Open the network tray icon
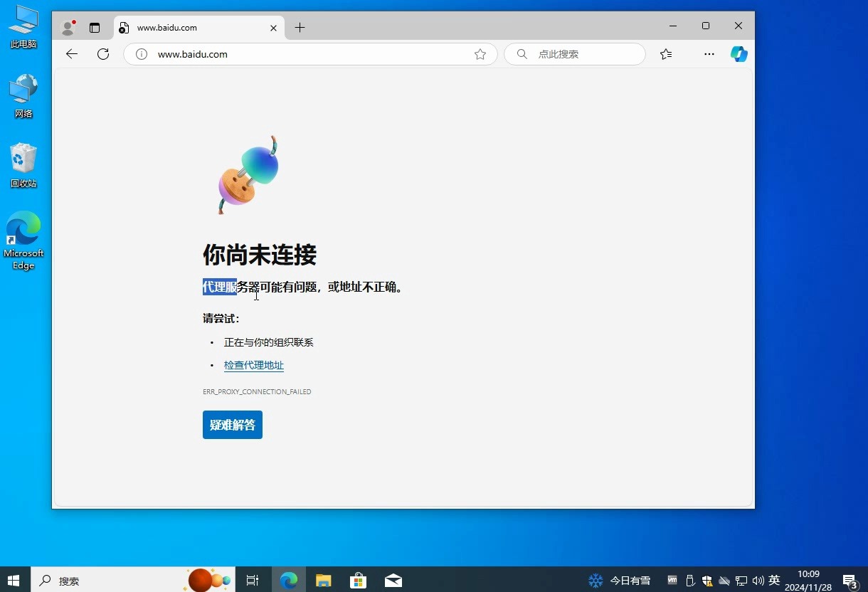 (x=741, y=581)
